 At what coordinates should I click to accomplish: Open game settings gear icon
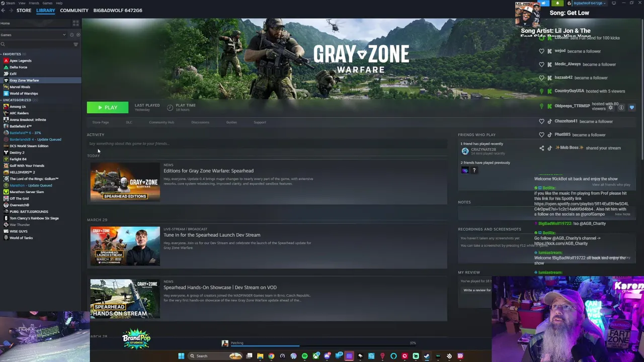pos(611,108)
